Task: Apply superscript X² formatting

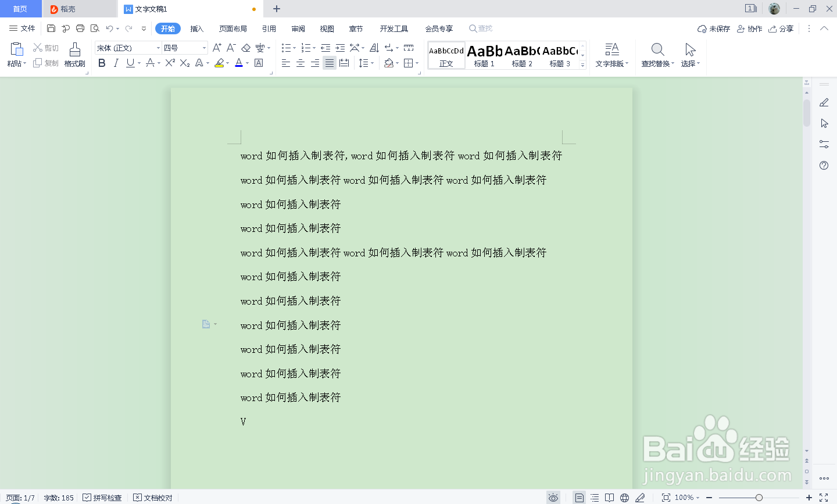Action: point(170,63)
